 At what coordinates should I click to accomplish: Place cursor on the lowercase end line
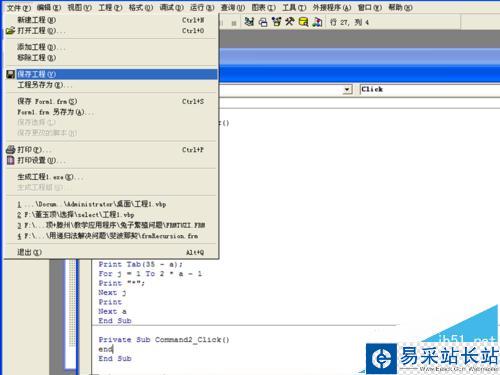pos(106,349)
